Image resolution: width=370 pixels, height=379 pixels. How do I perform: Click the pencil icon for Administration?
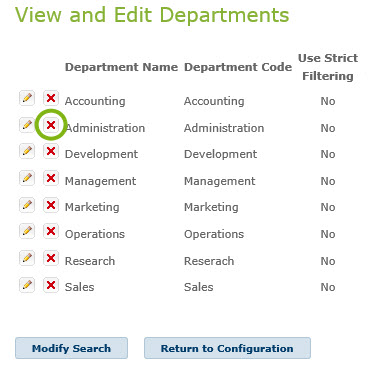pyautogui.click(x=27, y=125)
